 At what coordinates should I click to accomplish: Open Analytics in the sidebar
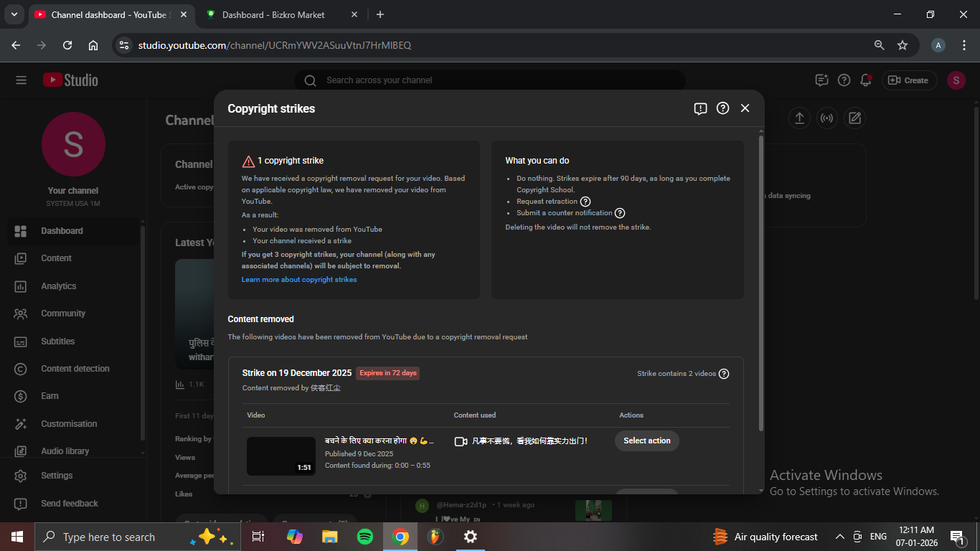(x=58, y=286)
